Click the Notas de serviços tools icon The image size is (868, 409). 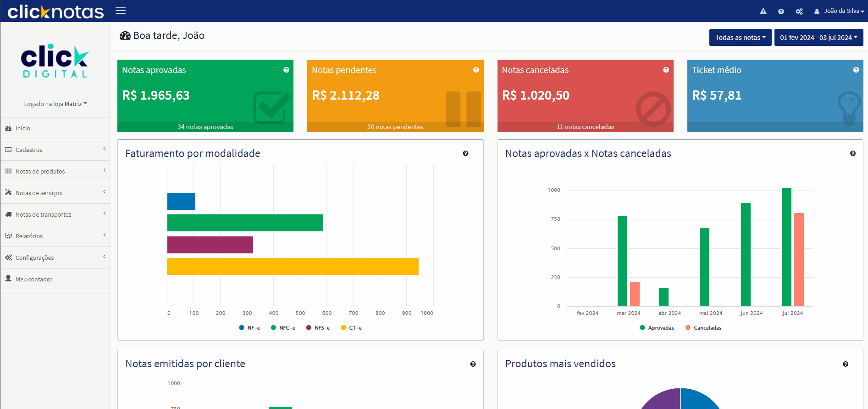(x=8, y=192)
